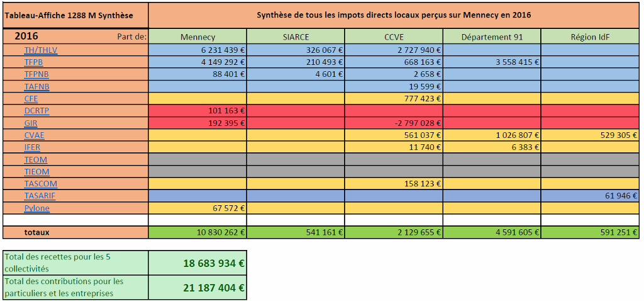Select the Mennecy column header
The image size is (644, 301).
click(197, 37)
